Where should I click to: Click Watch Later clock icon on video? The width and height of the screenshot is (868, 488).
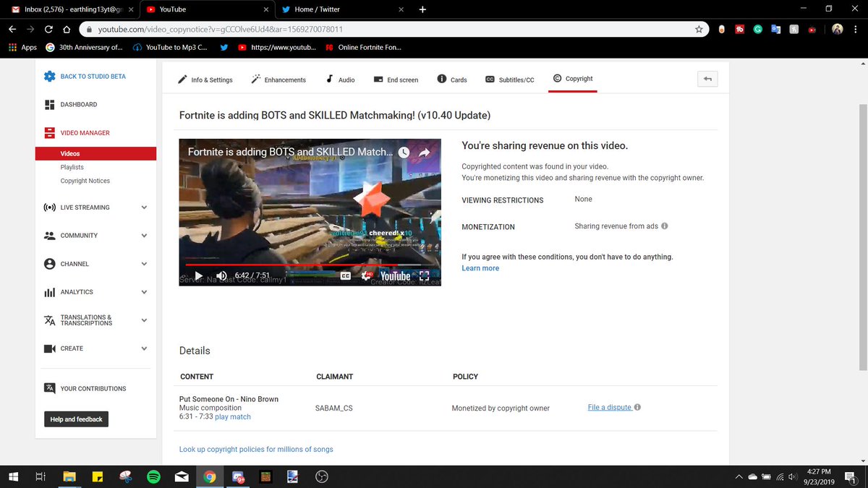click(x=404, y=153)
